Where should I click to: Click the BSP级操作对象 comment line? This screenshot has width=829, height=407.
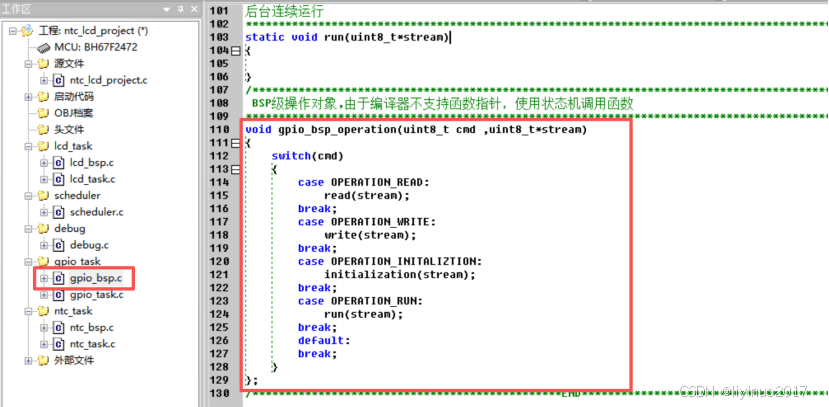(443, 104)
